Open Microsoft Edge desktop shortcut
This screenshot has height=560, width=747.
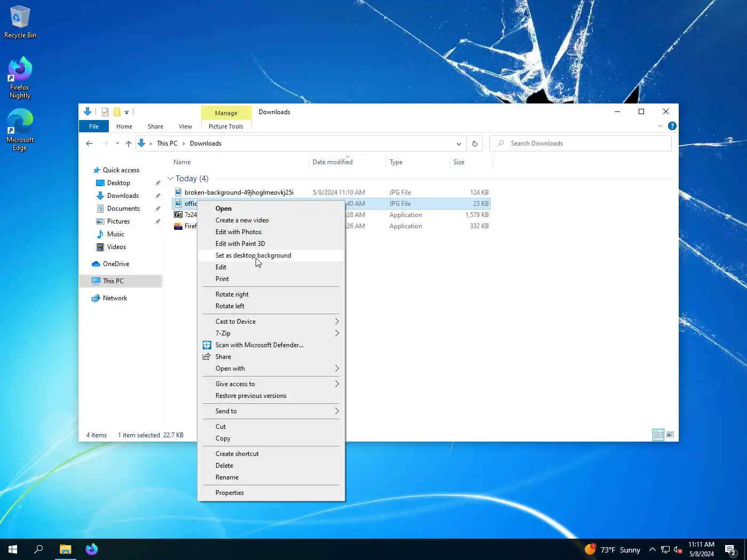tap(20, 130)
